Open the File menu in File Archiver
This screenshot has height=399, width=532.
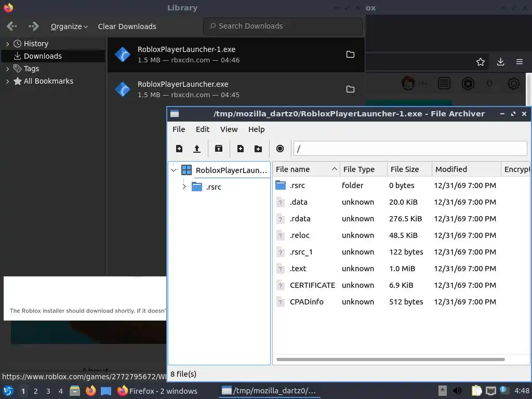(179, 129)
